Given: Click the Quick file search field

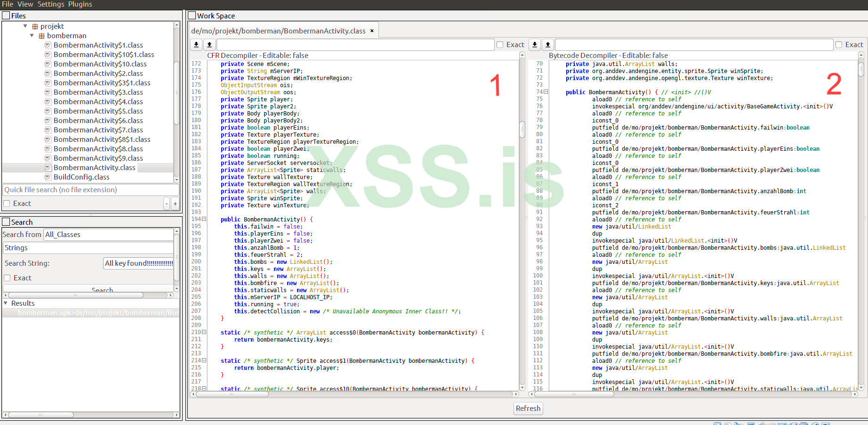Looking at the screenshot, I should 91,190.
